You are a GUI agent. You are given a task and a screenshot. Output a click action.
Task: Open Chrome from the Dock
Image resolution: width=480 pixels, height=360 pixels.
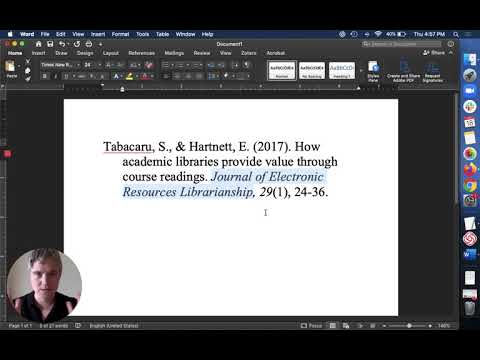coord(470,185)
